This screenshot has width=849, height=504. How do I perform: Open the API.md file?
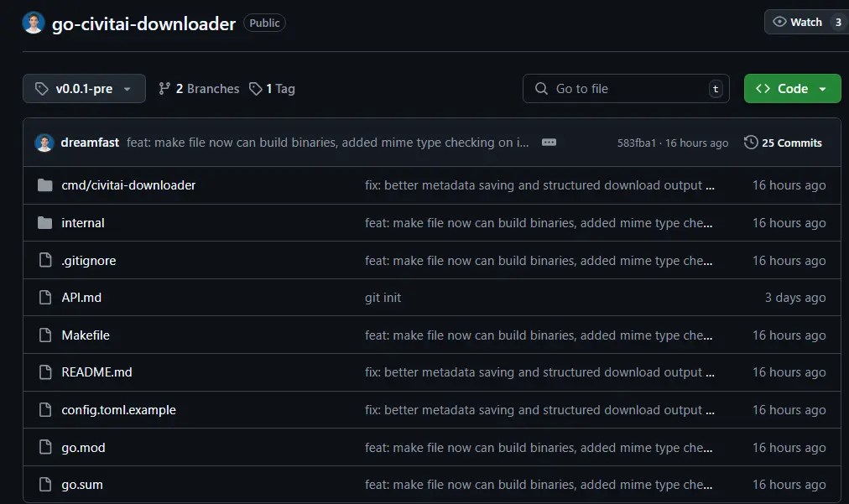81,298
